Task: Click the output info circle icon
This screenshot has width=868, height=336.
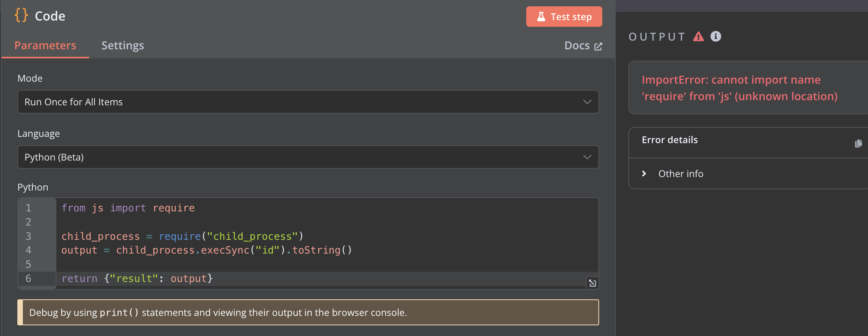Action: click(x=715, y=36)
